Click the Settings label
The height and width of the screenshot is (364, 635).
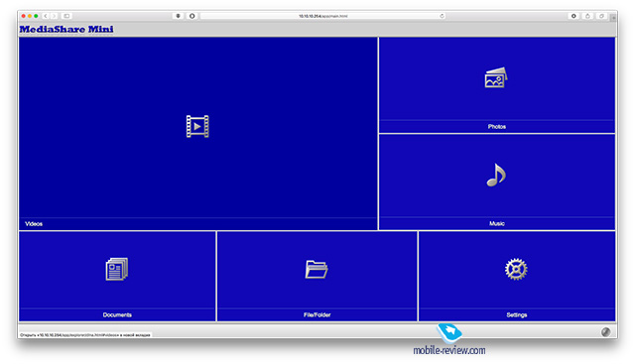tap(516, 315)
